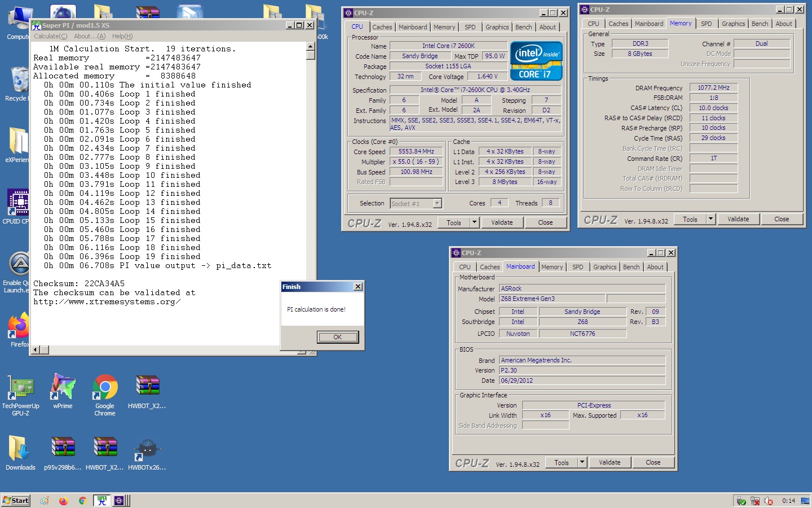Launch Firefox from the quick launch bar
The image size is (812, 508).
tap(63, 501)
